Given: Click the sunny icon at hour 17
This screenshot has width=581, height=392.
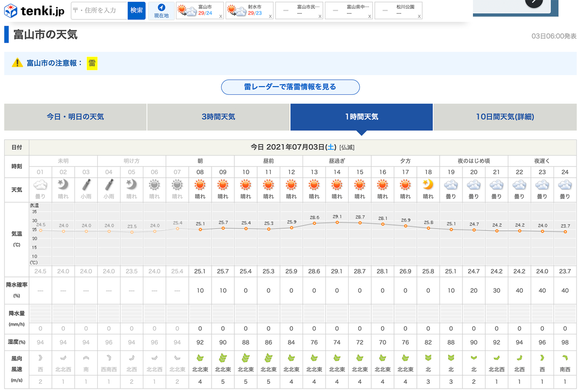Looking at the screenshot, I should click(x=405, y=184).
